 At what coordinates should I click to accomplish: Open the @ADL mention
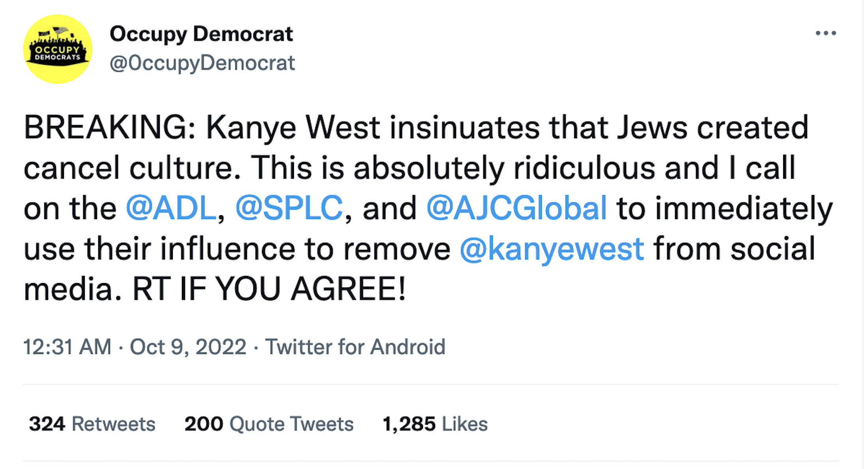click(171, 208)
